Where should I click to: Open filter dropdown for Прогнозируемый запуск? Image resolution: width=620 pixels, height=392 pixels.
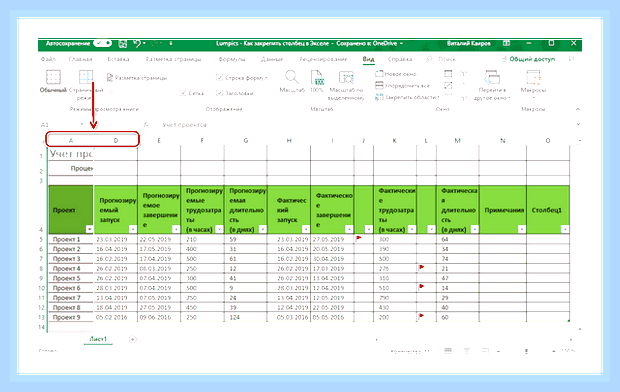click(132, 229)
